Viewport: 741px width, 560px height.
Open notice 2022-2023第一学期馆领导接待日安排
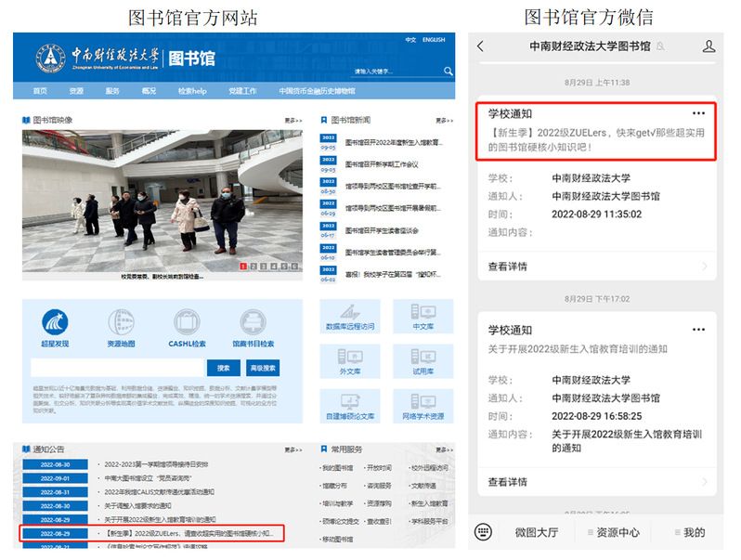(x=156, y=464)
